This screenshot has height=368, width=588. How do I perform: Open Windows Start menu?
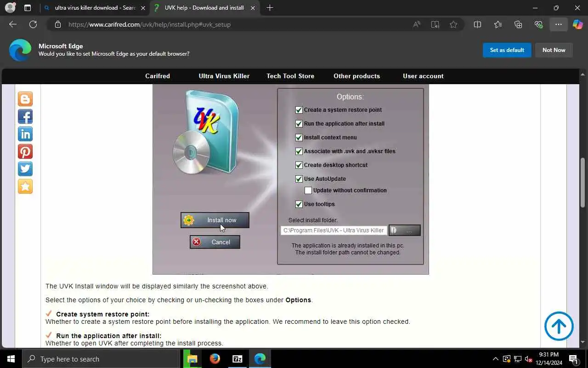tap(11, 359)
